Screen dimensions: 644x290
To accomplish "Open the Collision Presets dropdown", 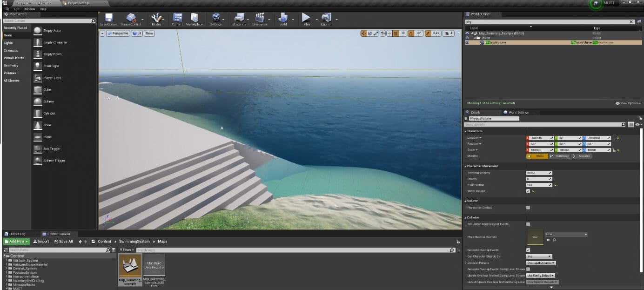I will (541, 263).
